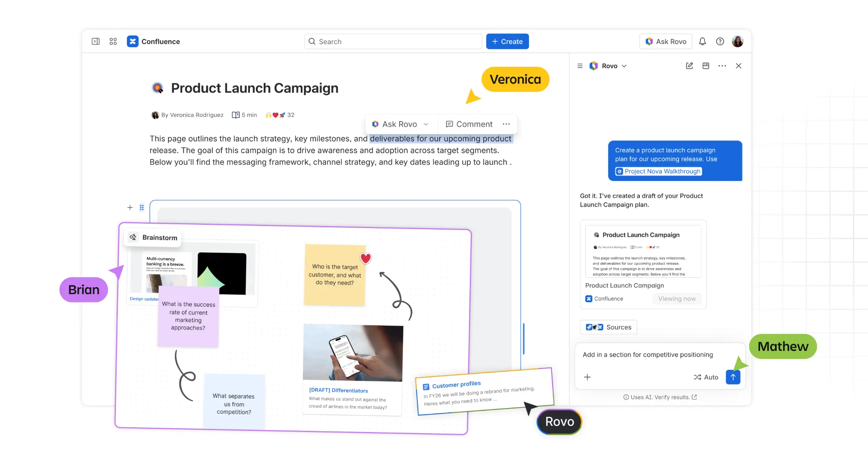Open the Product Launch Campaign preview card

pos(643,264)
